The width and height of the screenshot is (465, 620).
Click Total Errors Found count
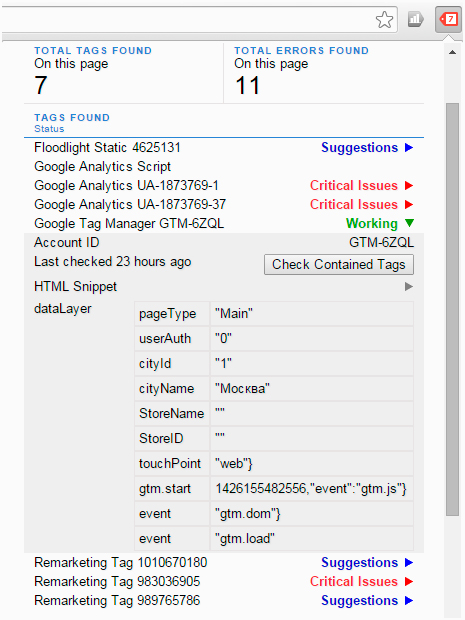(248, 86)
